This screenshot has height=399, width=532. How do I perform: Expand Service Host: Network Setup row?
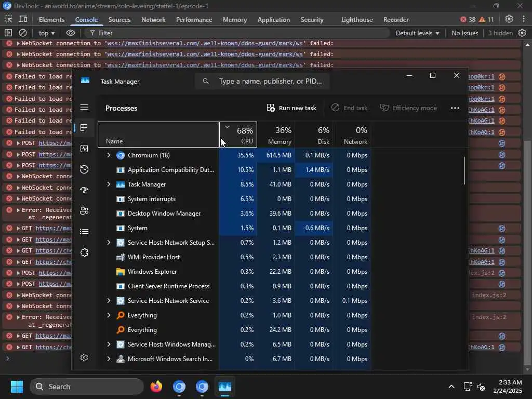point(109,242)
